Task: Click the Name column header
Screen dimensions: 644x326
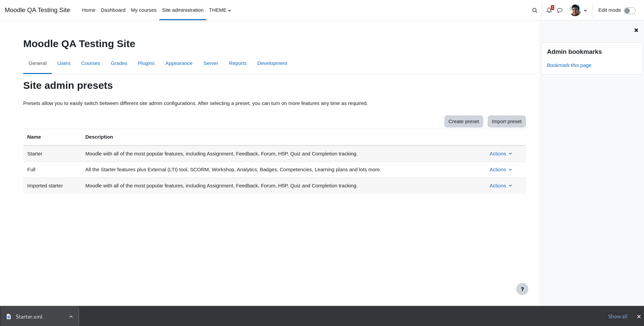Action: [x=34, y=137]
